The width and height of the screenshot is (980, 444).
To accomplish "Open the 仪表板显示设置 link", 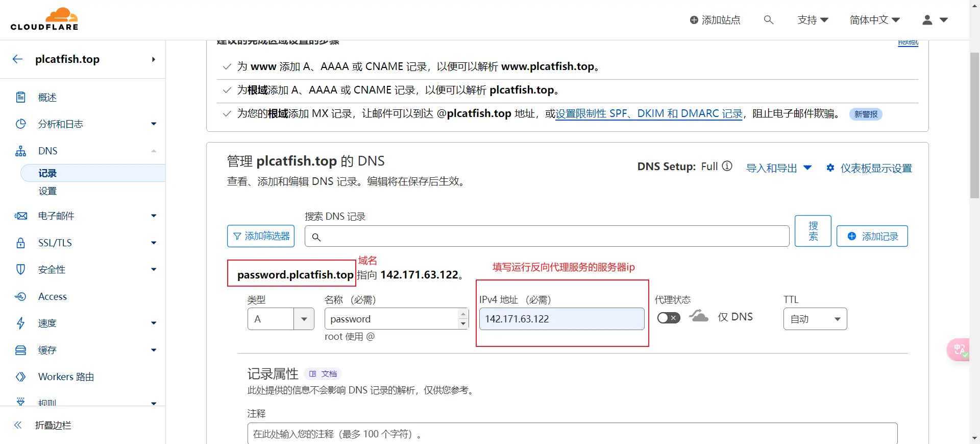I will coord(876,168).
